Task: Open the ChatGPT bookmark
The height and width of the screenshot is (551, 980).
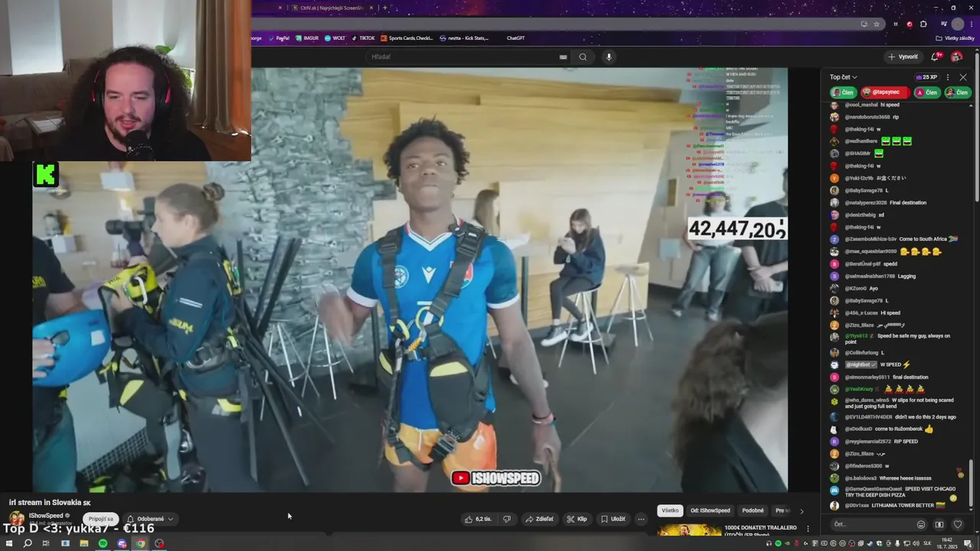Action: tap(515, 37)
